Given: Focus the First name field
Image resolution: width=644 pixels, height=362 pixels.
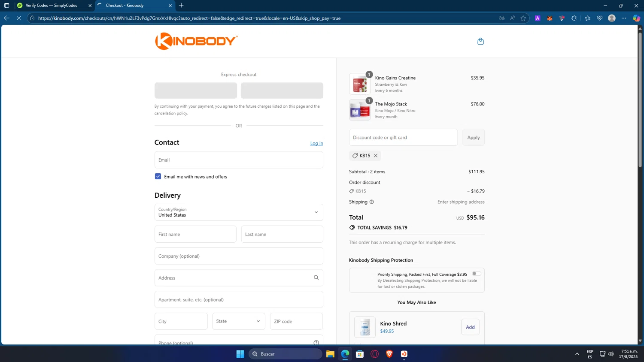Looking at the screenshot, I should pyautogui.click(x=195, y=234).
